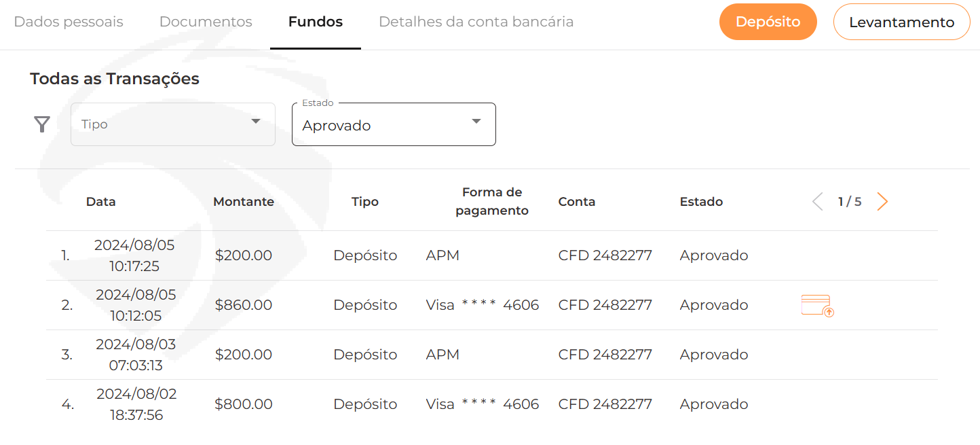This screenshot has width=980, height=445.
Task: Go to next transactions page arrow
Action: [x=882, y=202]
